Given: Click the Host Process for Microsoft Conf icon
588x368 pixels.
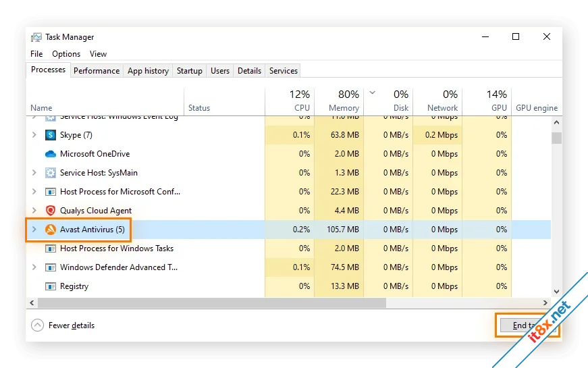Looking at the screenshot, I should click(x=50, y=192).
